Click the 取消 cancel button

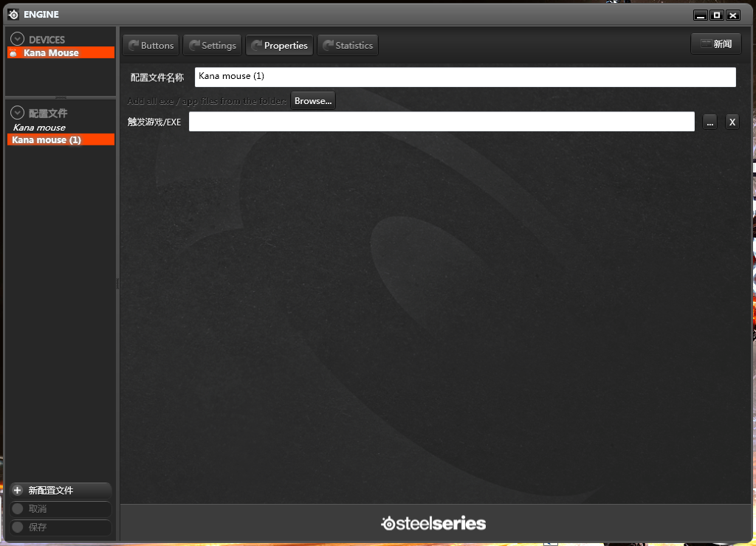[61, 509]
